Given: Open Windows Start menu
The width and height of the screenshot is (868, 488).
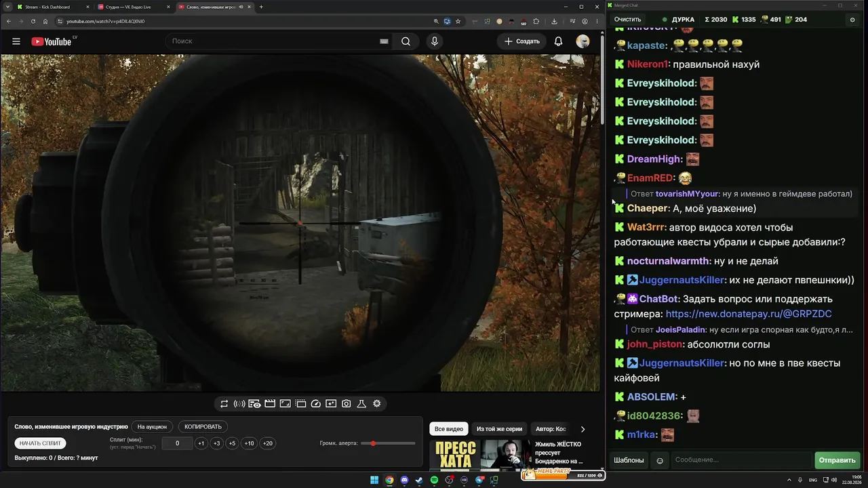Looking at the screenshot, I should (374, 480).
